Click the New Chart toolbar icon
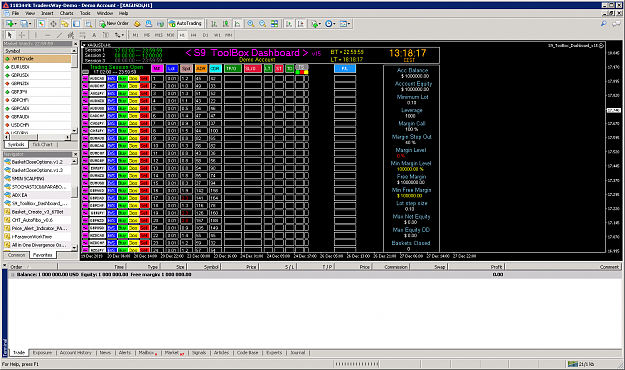The image size is (625, 370). (x=9, y=24)
